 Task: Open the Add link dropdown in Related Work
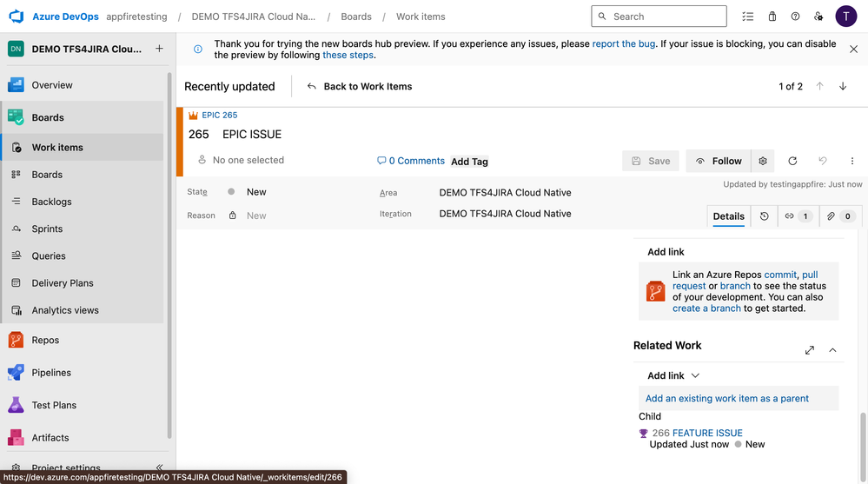[x=673, y=375]
